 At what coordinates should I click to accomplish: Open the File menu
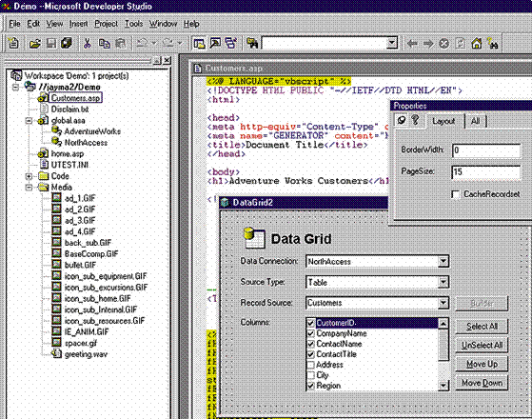tap(14, 24)
